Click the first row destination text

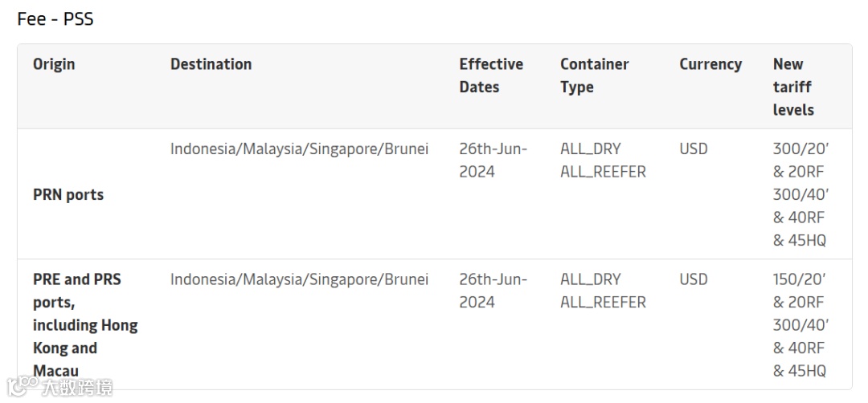(x=299, y=149)
